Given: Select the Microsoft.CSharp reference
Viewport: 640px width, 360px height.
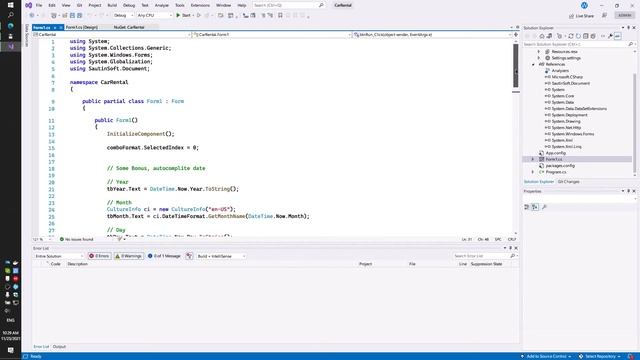Looking at the screenshot, I should point(567,77).
